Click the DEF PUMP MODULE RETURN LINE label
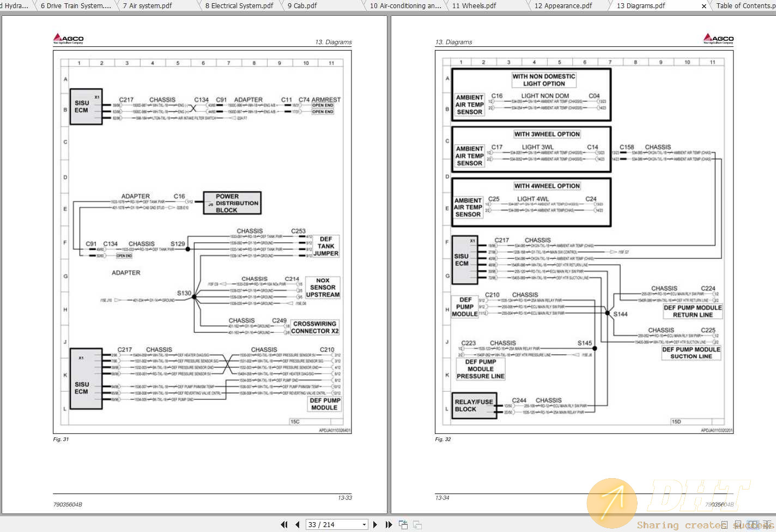The width and height of the screenshot is (776, 532). point(692,311)
